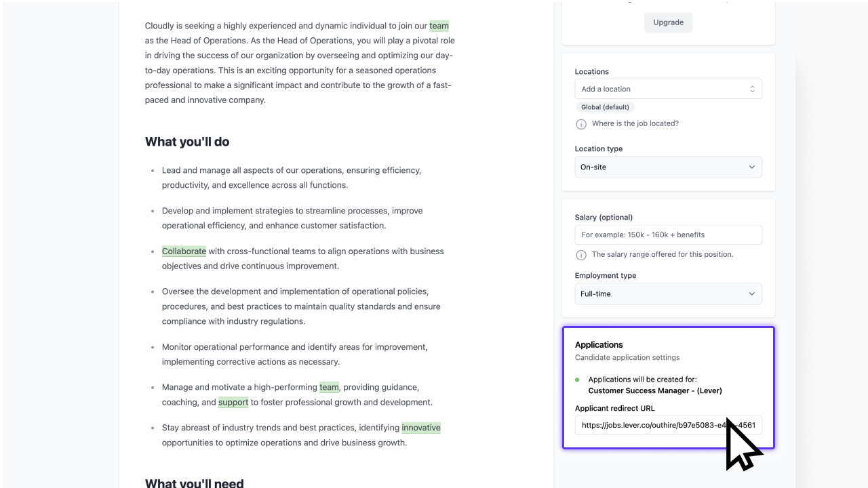Image resolution: width=868 pixels, height=488 pixels.
Task: Click the info icon beside salary range hint
Action: 581,255
